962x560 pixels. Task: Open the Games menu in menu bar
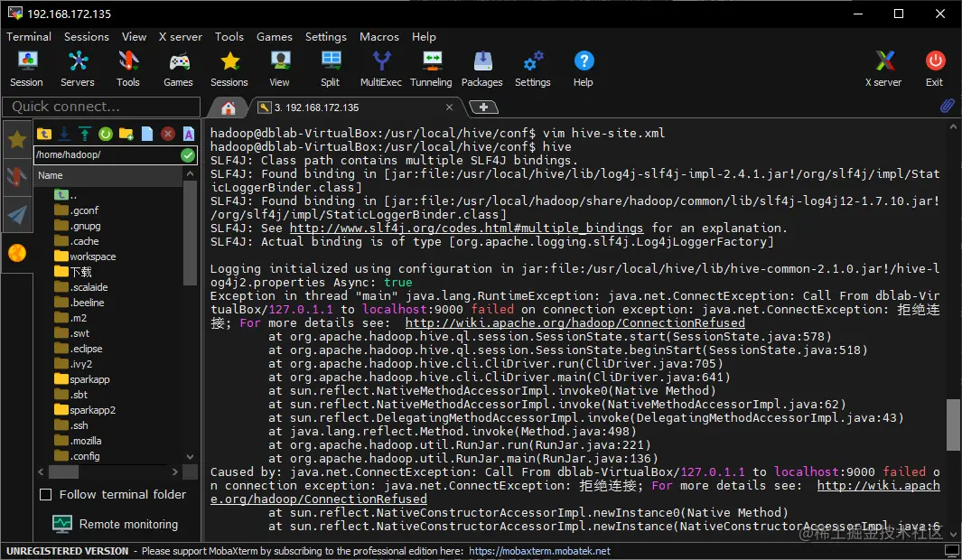pyautogui.click(x=275, y=37)
